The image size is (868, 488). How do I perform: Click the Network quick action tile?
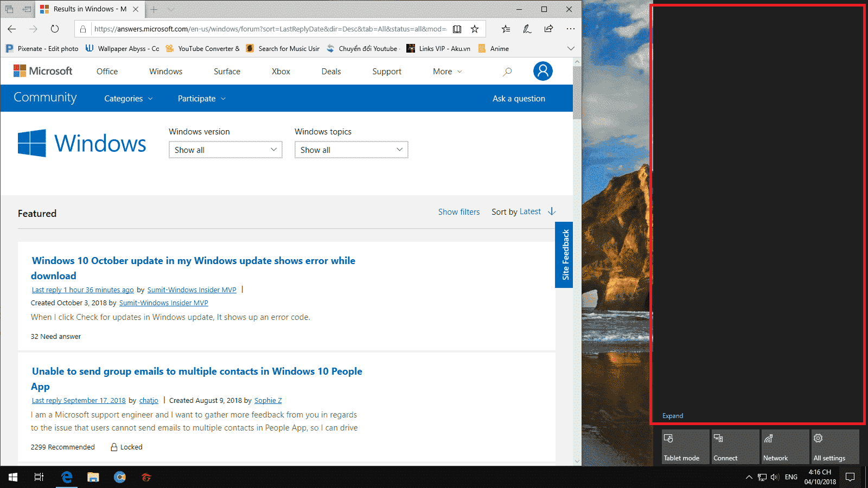coord(785,447)
